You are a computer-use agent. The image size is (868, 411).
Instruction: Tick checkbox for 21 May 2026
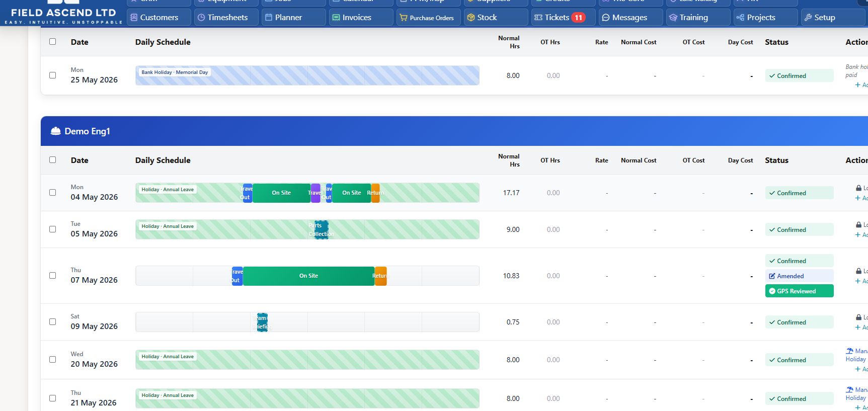point(53,398)
